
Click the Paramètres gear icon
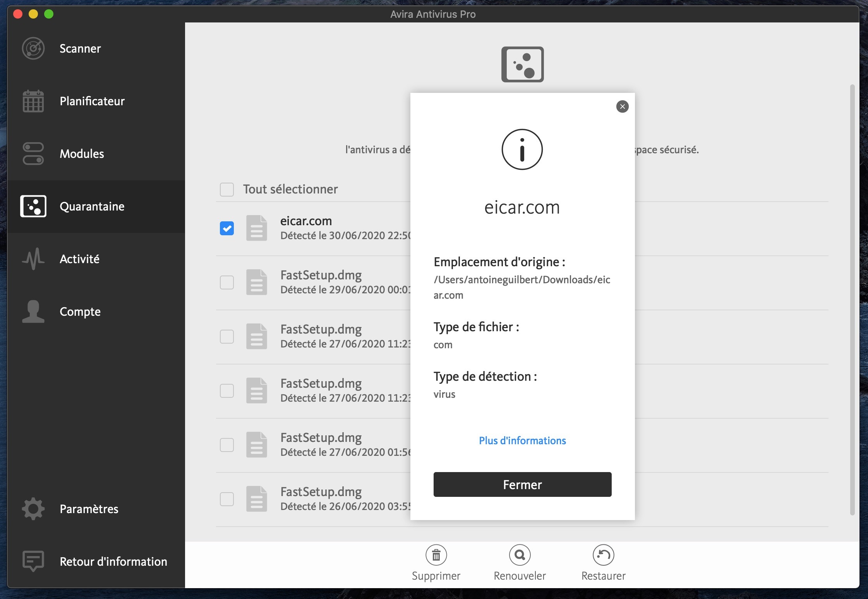click(33, 509)
